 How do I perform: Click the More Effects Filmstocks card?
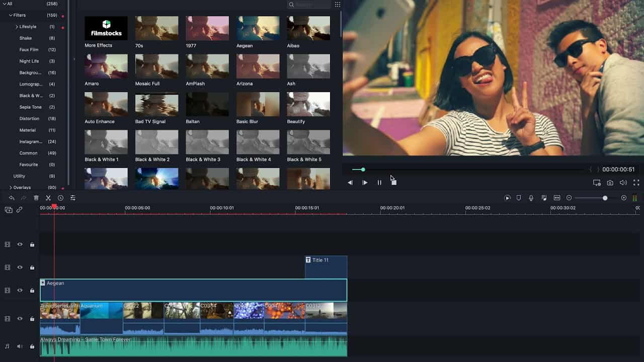point(106,28)
